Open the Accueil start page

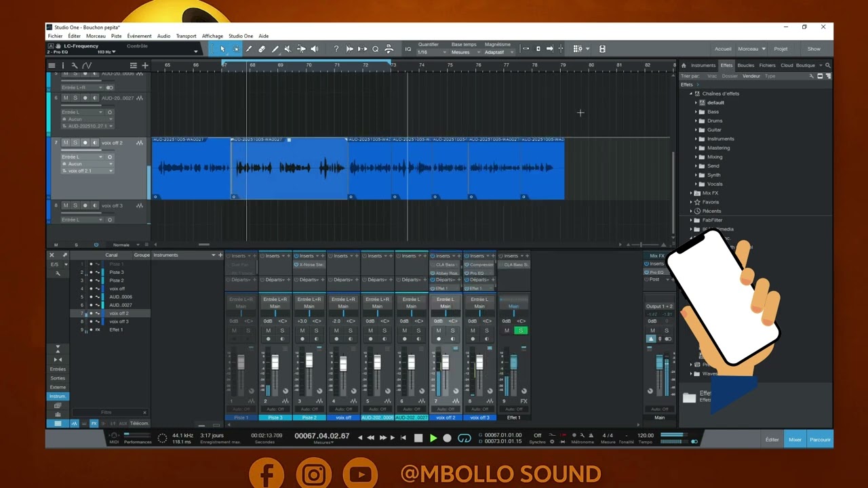pyautogui.click(x=723, y=49)
